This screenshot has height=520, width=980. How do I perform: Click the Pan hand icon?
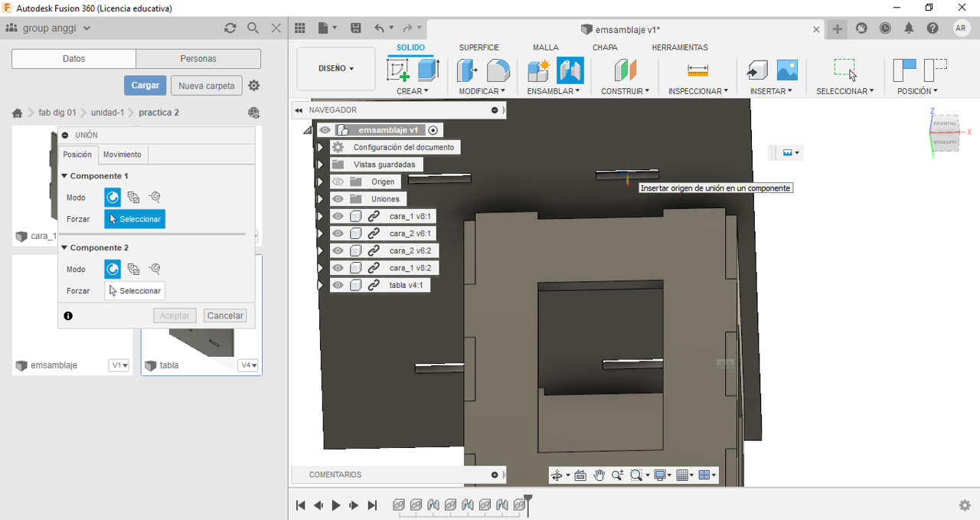(x=599, y=476)
